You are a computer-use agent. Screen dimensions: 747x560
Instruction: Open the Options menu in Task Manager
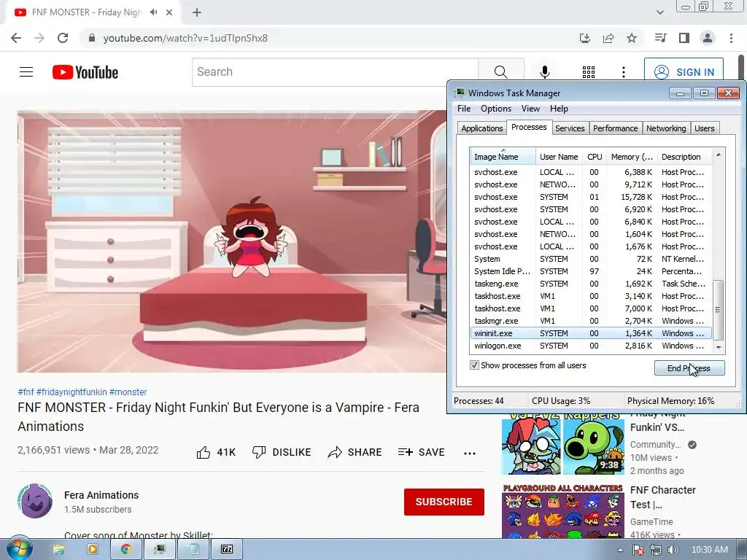click(x=496, y=109)
